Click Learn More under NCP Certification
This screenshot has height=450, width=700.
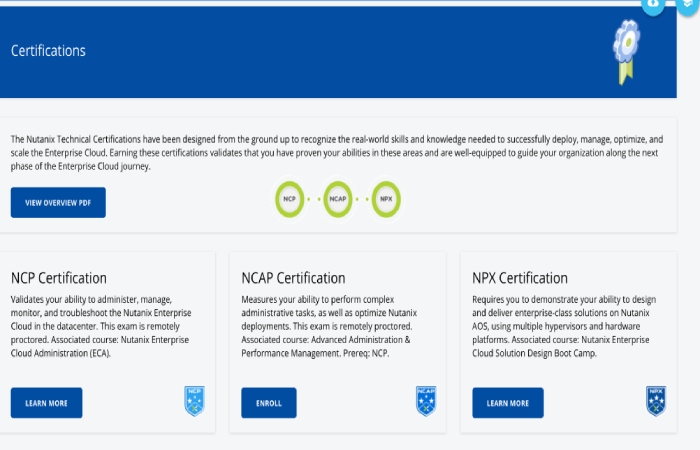click(46, 403)
